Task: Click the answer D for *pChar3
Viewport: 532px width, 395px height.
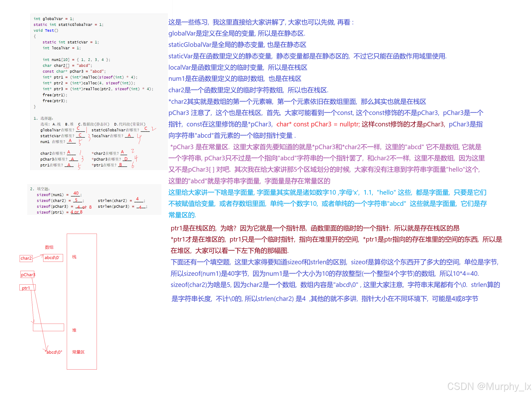Action: tap(126, 159)
